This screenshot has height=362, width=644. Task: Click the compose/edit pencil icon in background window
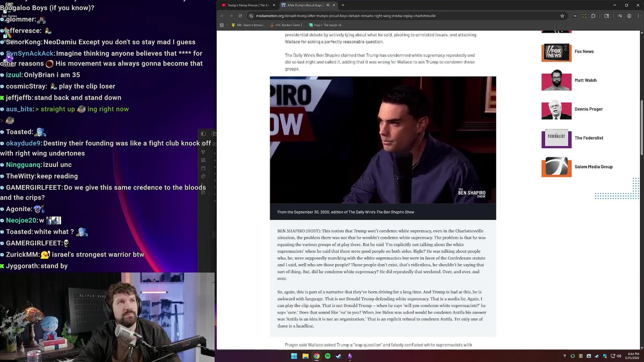coord(215,144)
